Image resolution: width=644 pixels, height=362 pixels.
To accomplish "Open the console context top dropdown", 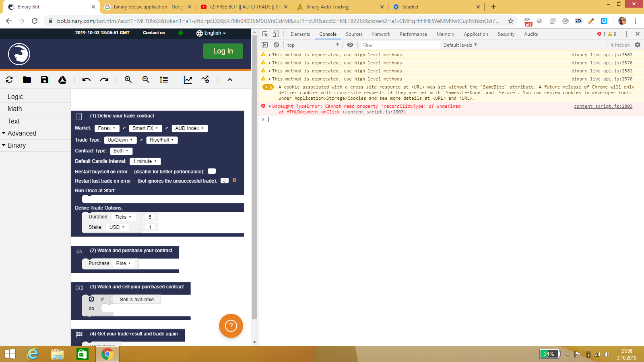I will 313,45.
